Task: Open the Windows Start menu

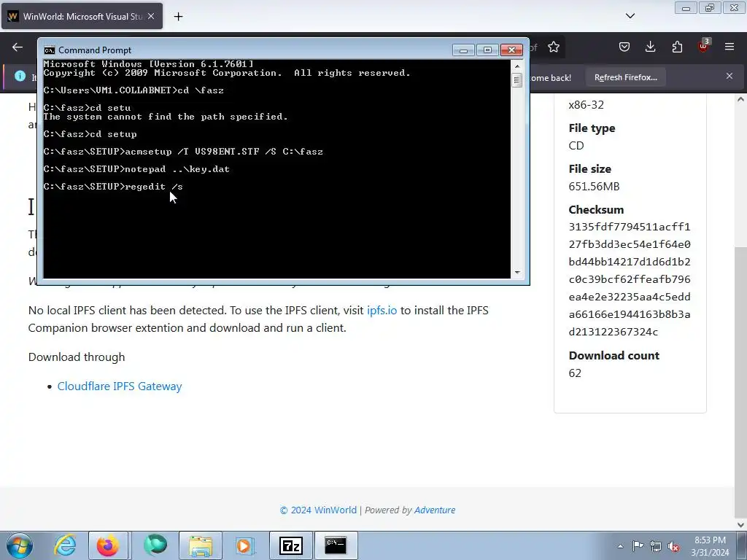Action: 20,545
